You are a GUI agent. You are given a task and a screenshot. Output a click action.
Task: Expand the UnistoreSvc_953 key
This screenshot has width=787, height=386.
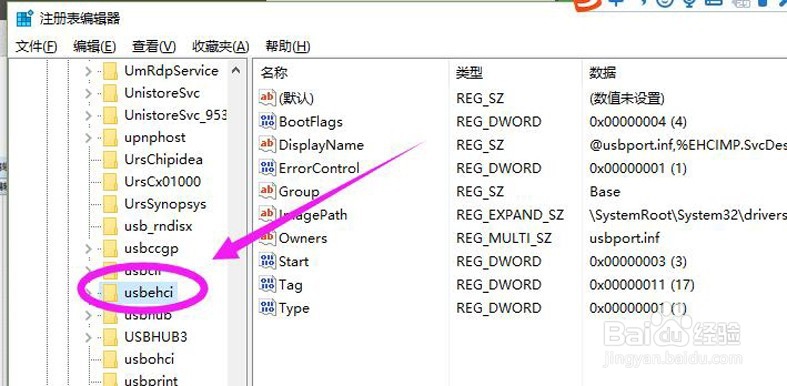(x=88, y=115)
